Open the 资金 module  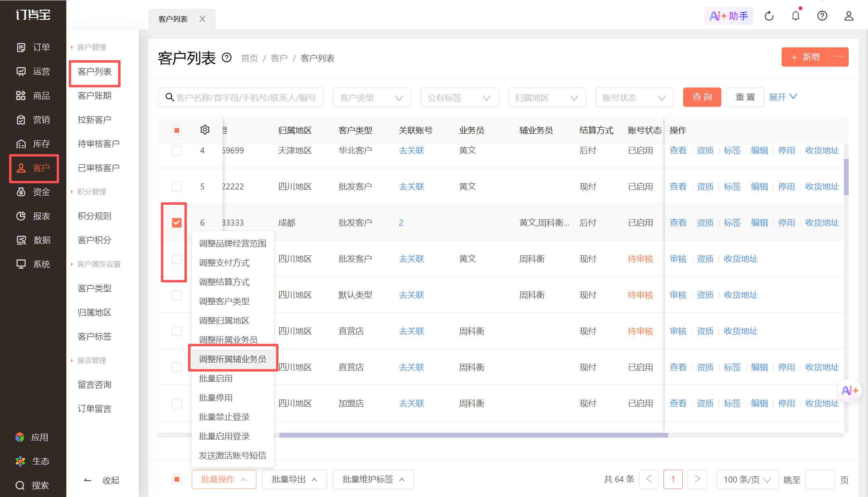pyautogui.click(x=33, y=192)
